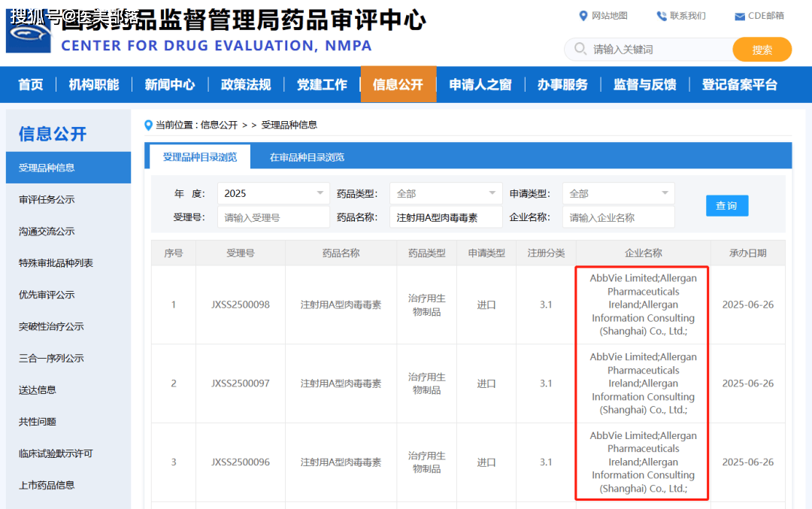Open 政策法规 navigation item

pos(246,84)
